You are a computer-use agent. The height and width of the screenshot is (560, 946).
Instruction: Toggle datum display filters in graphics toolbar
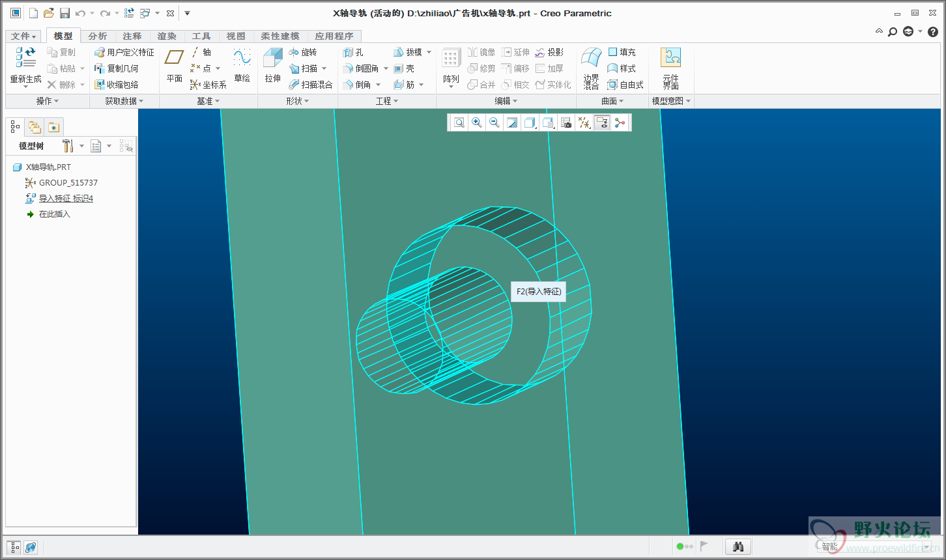coord(584,122)
